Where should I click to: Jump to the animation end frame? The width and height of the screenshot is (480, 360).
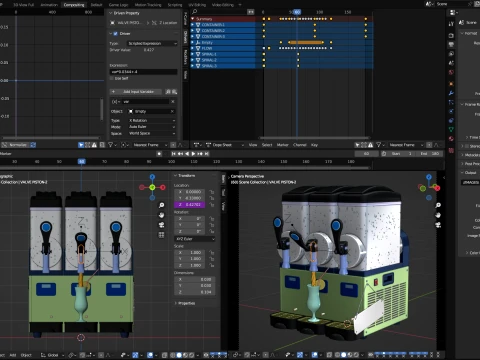pos(207,154)
